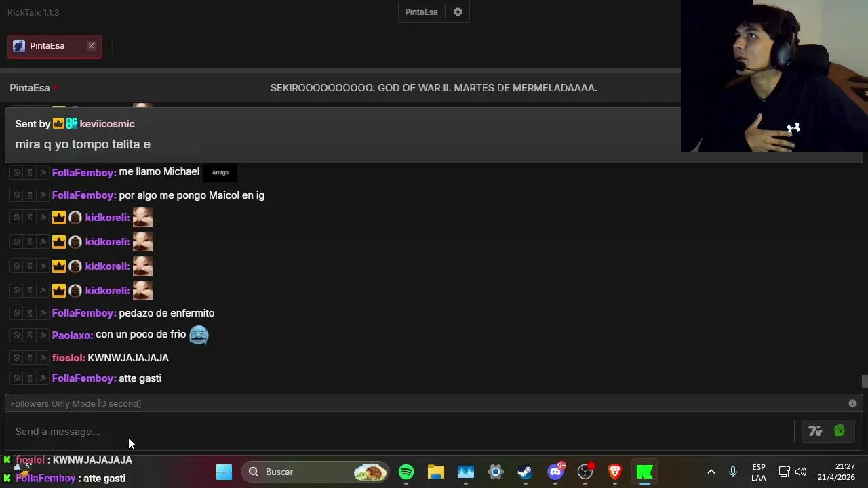Pin Paolaxo's 'con un poco de frio' message
This screenshot has width=868, height=488.
pyautogui.click(x=42, y=335)
